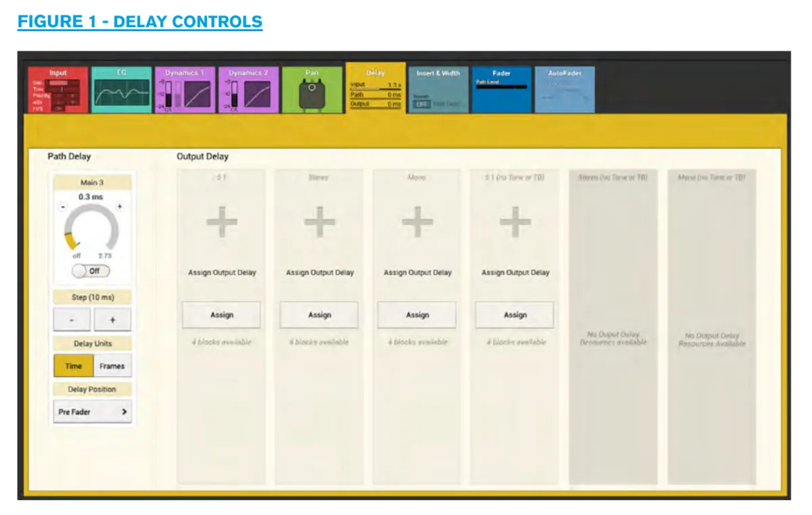The image size is (812, 515).
Task: Click the plus icon in the Mono output column
Action: pos(418,221)
